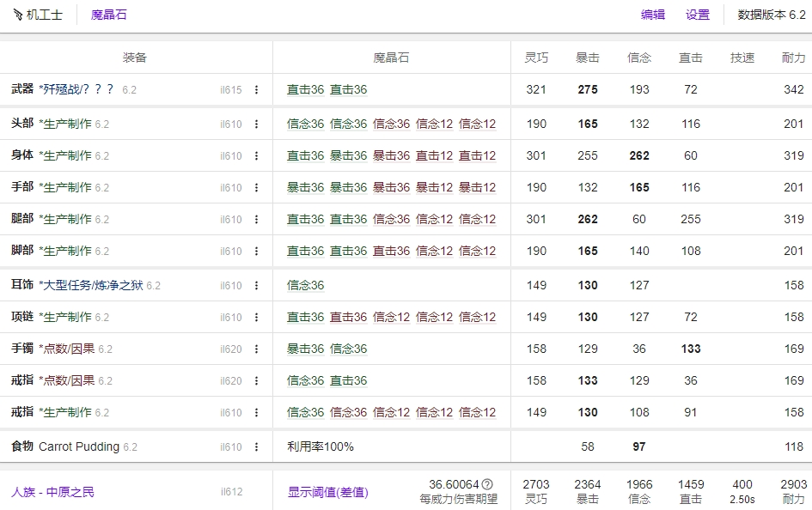Select the Carrot Pudding food item

(79, 446)
